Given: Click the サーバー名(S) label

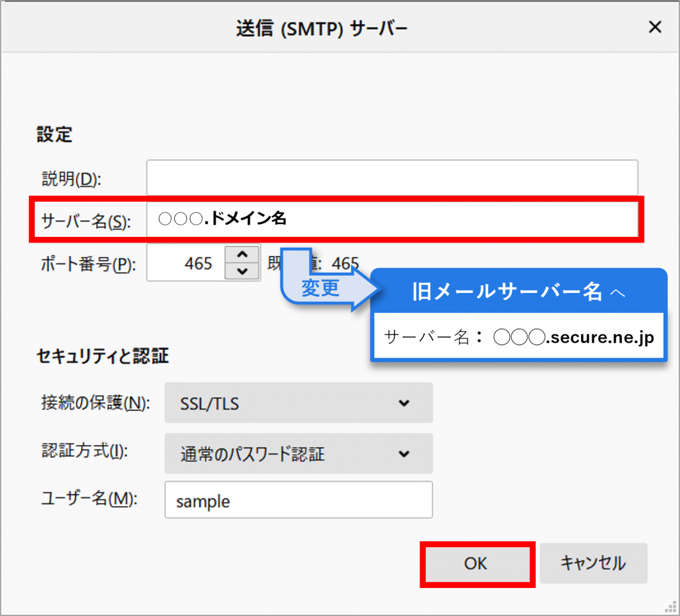Looking at the screenshot, I should [x=85, y=222].
